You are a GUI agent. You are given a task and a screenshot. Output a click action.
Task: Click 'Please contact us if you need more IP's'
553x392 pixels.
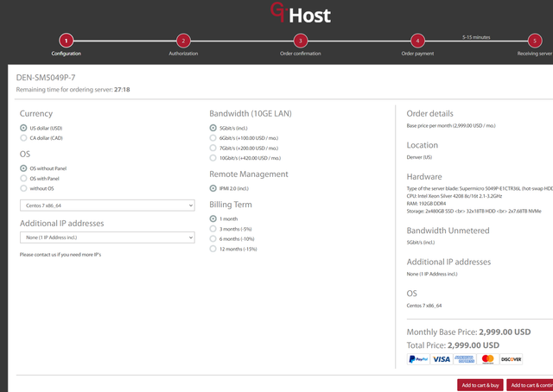point(60,255)
